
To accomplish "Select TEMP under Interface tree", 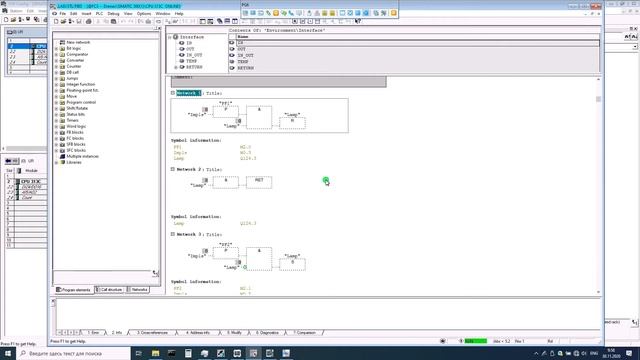I will point(191,61).
